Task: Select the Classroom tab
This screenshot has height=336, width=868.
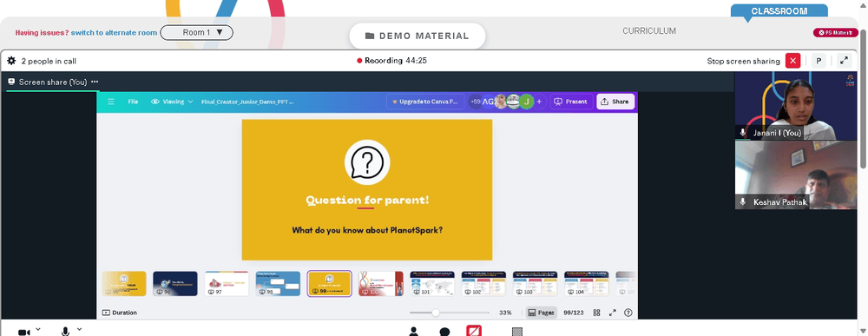Action: coord(779,11)
